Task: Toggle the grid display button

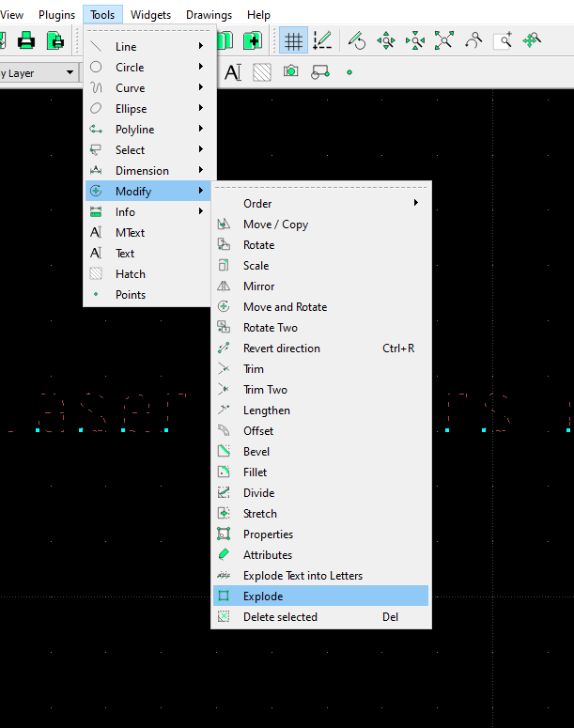Action: (294, 40)
